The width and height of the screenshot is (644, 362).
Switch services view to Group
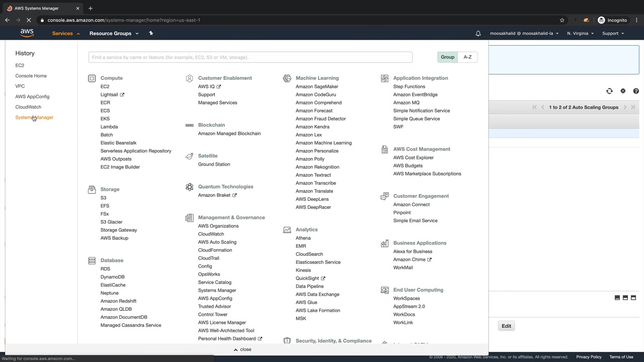pos(447,57)
